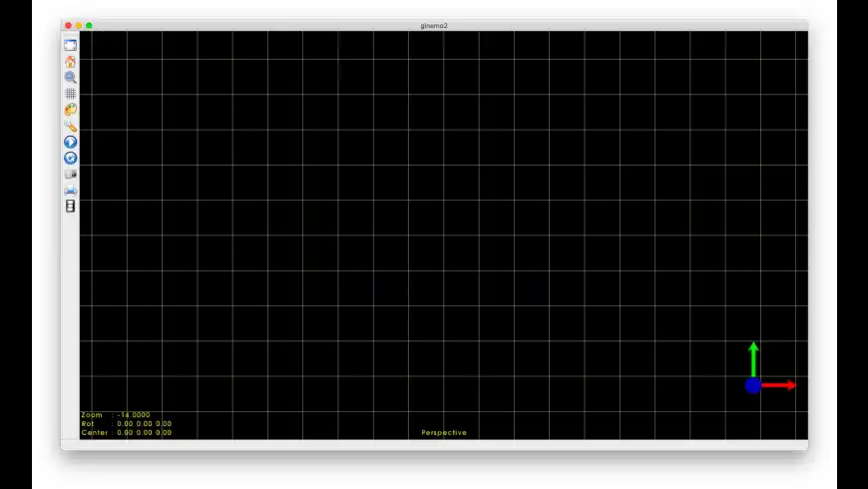Toggle the grid display icon
868x489 pixels.
tap(70, 93)
